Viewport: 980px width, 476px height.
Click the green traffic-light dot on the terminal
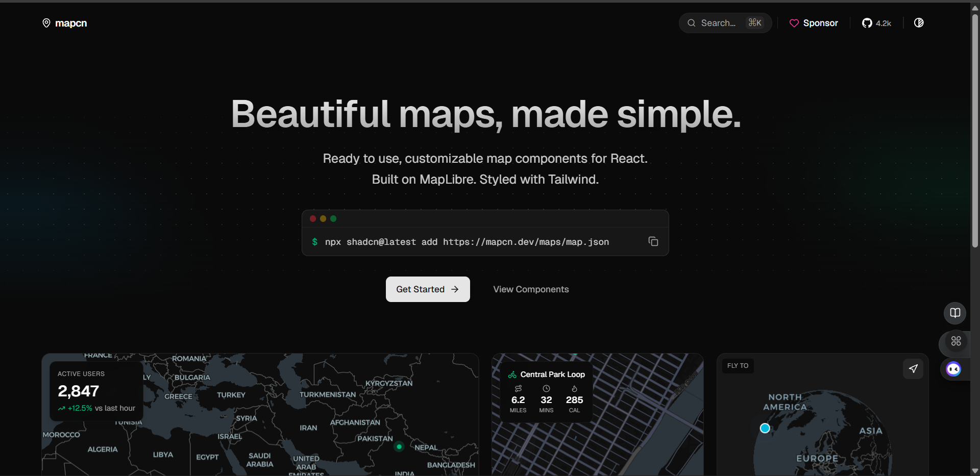[x=333, y=218]
